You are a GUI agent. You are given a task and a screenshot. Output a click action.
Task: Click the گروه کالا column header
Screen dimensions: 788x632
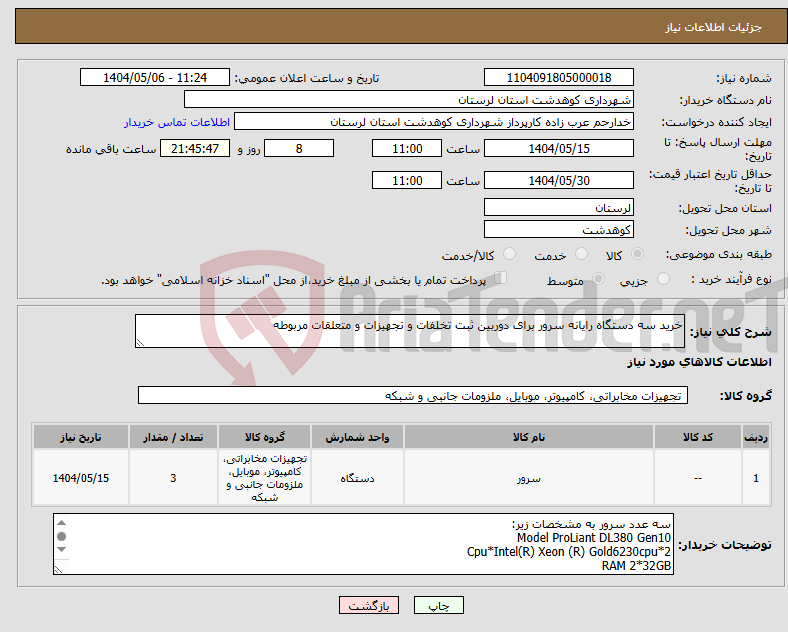pyautogui.click(x=264, y=437)
